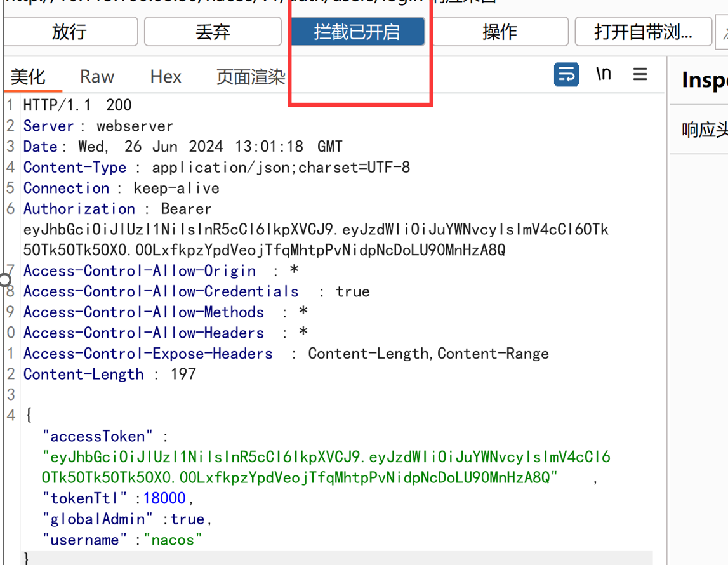Viewport: 728px width, 565px height.
Task: Click the Authorization header name
Action: click(79, 208)
